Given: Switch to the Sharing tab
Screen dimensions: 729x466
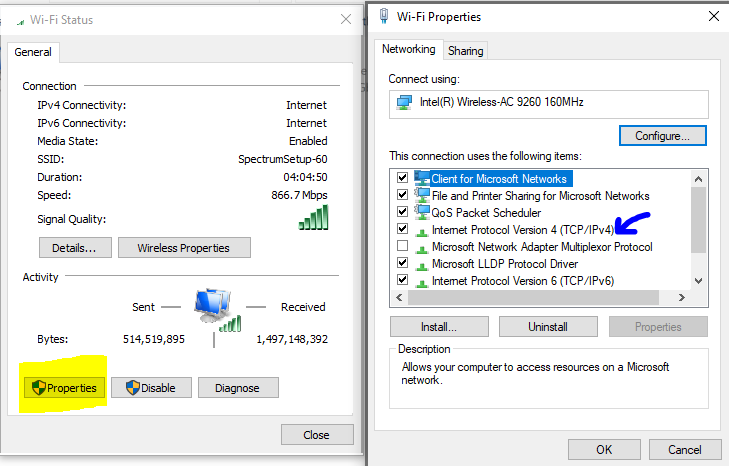Looking at the screenshot, I should (466, 51).
